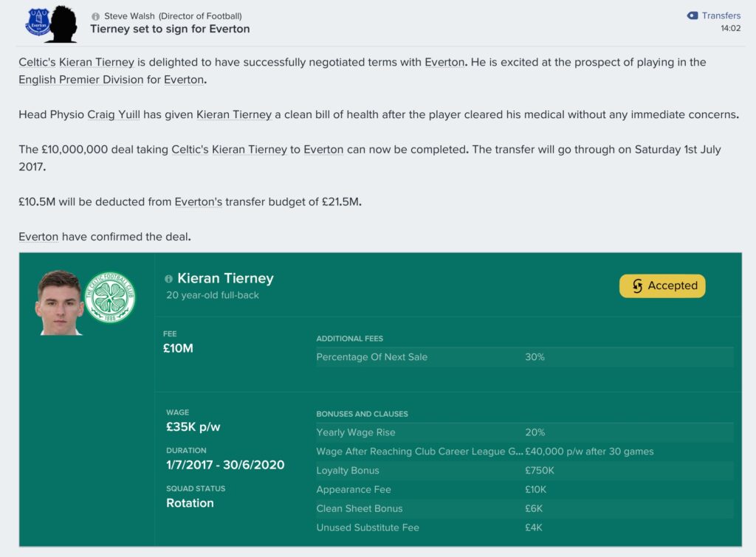Select the Percentage Of Next Sale row

click(x=525, y=357)
